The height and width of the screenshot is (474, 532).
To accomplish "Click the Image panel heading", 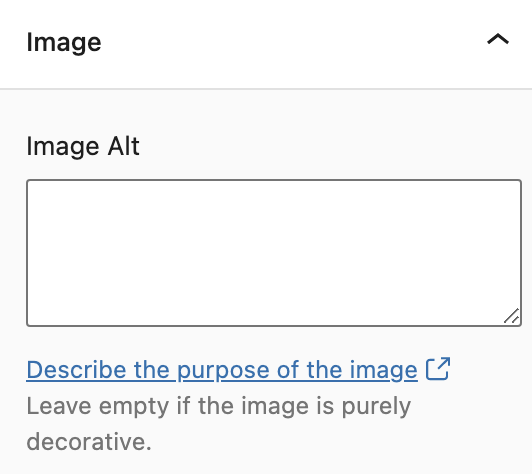I will pyautogui.click(x=64, y=42).
